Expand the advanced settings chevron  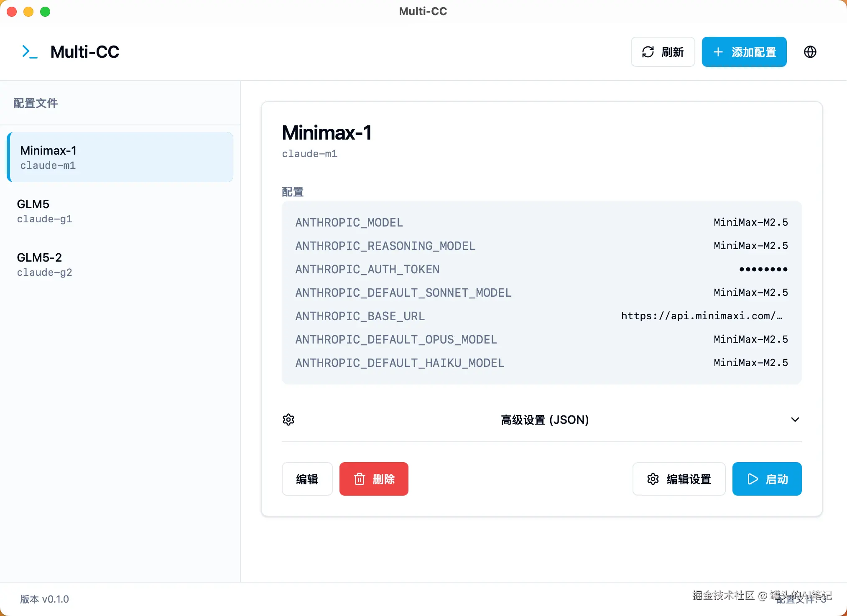coord(795,420)
